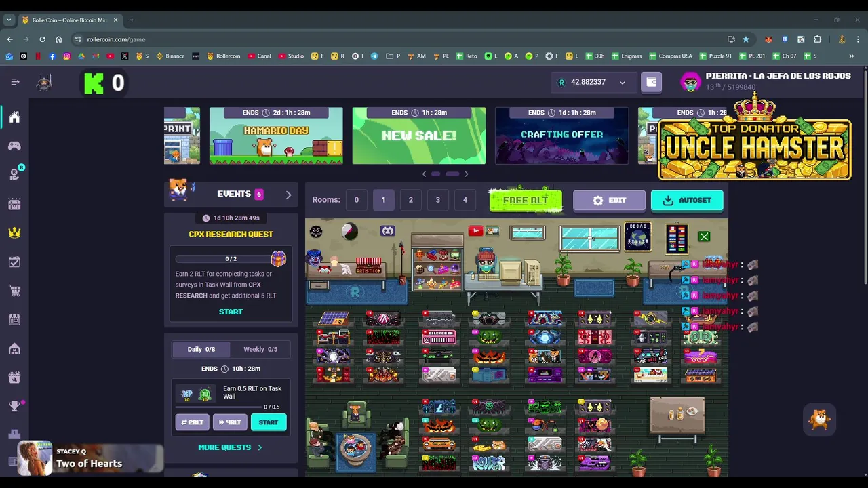Screen dimensions: 868x488
Task: Expand the Events panel arrow
Action: click(288, 195)
